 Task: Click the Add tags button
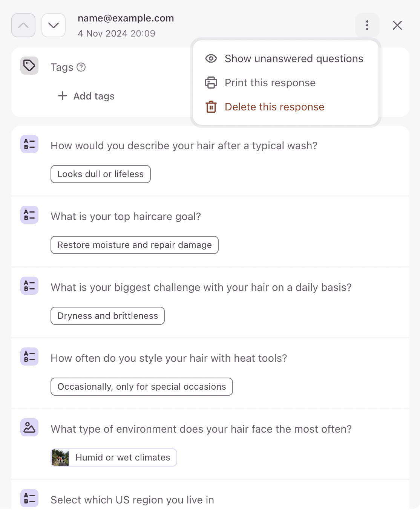coord(86,96)
